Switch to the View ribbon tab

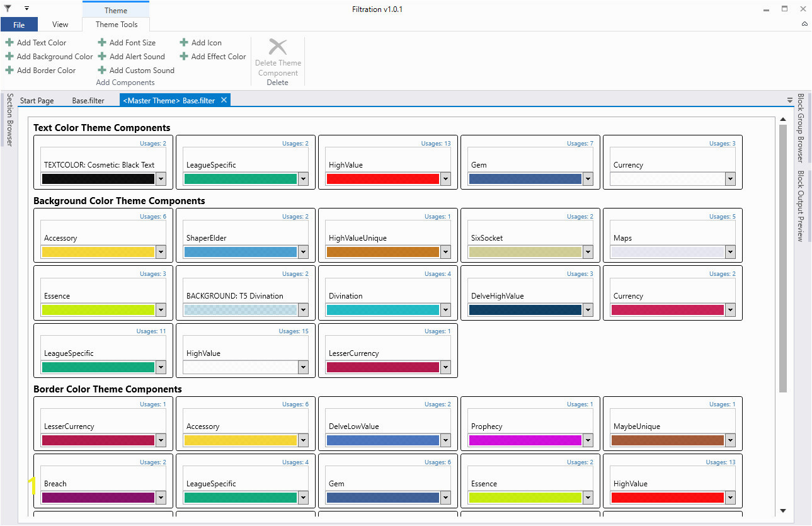point(60,25)
